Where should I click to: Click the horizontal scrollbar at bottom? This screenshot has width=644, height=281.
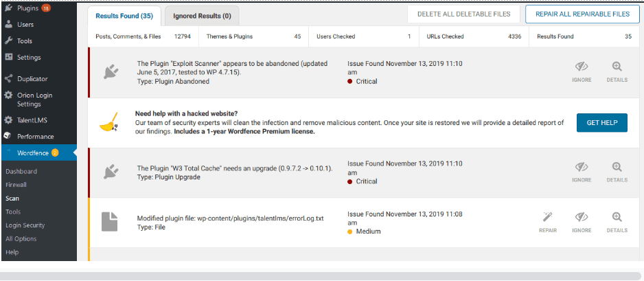click(x=321, y=276)
